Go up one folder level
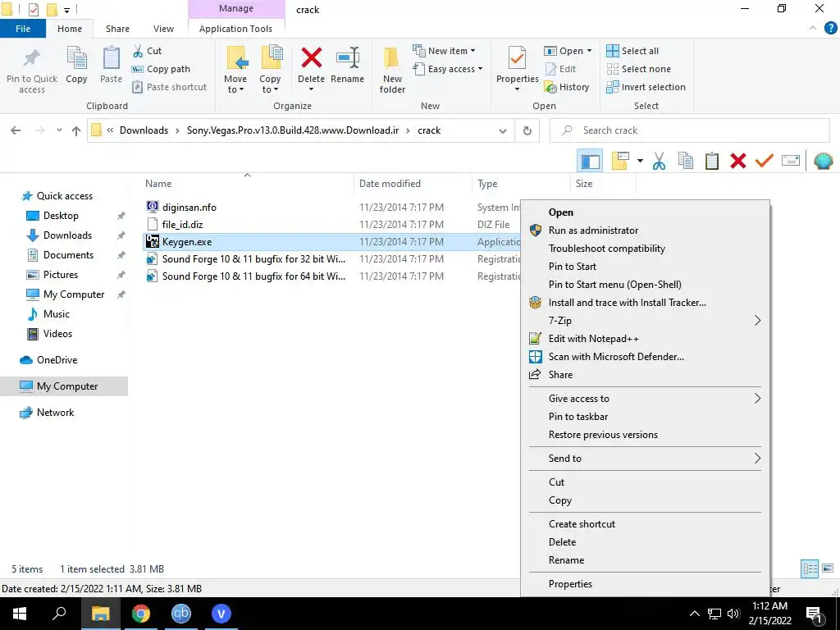 [x=76, y=130]
